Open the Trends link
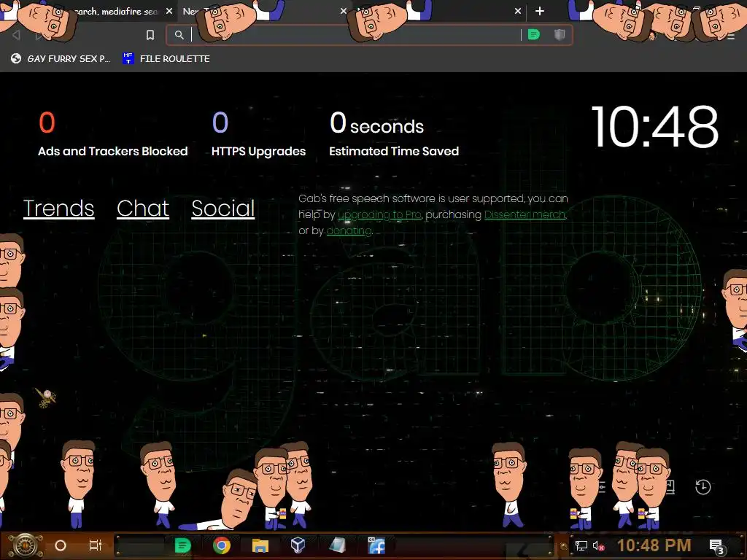Viewport: 747px width, 560px height. (x=58, y=208)
